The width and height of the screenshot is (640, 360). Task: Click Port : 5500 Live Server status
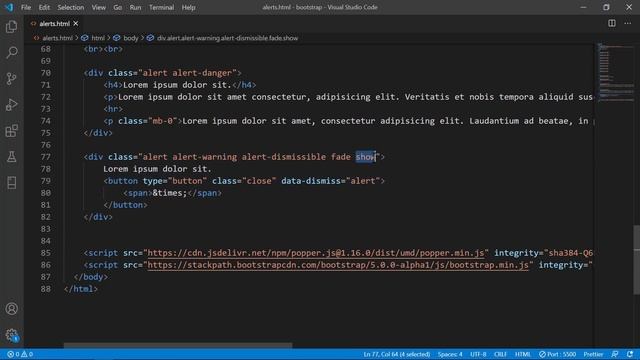(557, 354)
